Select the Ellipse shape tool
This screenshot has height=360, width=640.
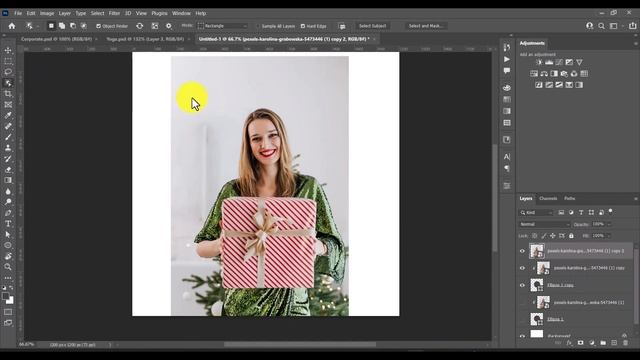8,245
